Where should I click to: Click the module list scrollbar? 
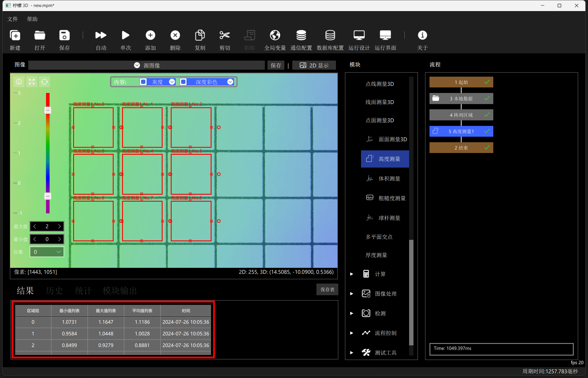[411, 292]
